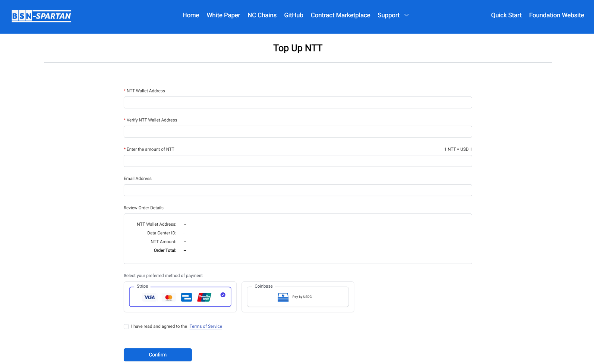Open the Contract Marketplace page
Viewport: 594px width, 364px height.
click(340, 15)
